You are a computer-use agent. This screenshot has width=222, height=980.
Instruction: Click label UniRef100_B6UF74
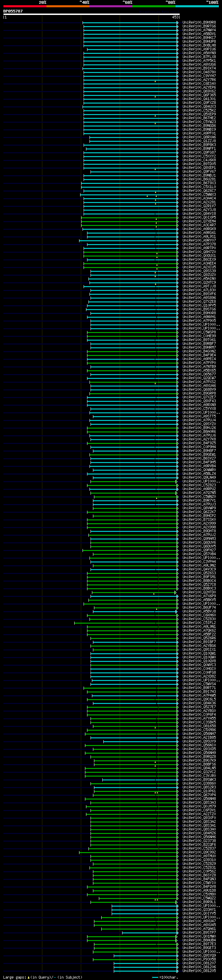[x=199, y=608]
